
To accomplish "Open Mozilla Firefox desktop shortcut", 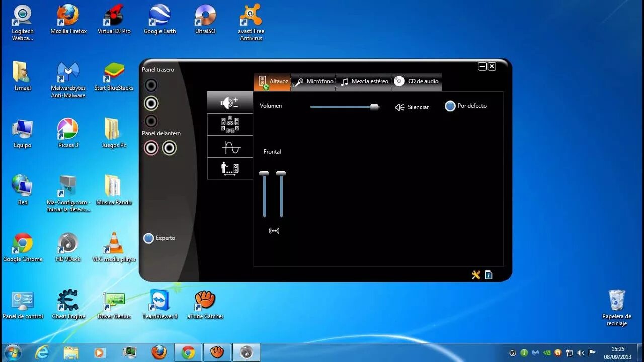I will 68,20.
